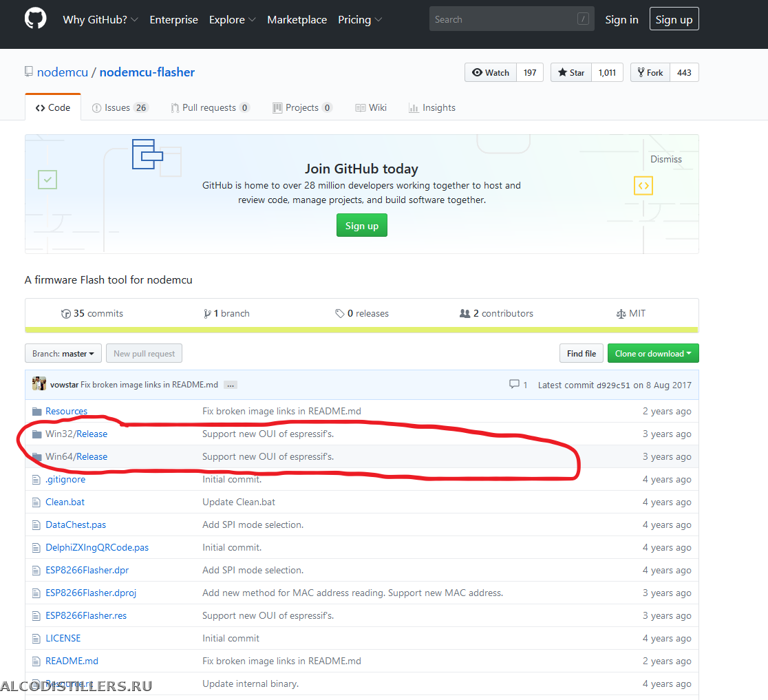
Task: Select the Code tab
Action: click(x=53, y=107)
